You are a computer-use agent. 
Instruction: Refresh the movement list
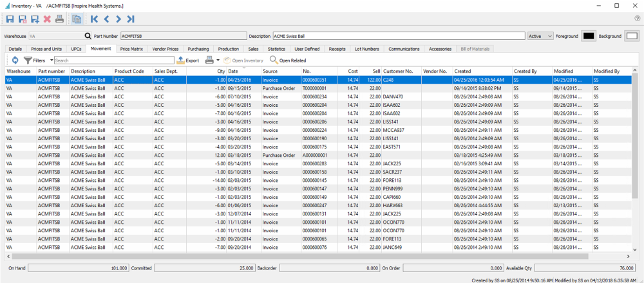(15, 60)
